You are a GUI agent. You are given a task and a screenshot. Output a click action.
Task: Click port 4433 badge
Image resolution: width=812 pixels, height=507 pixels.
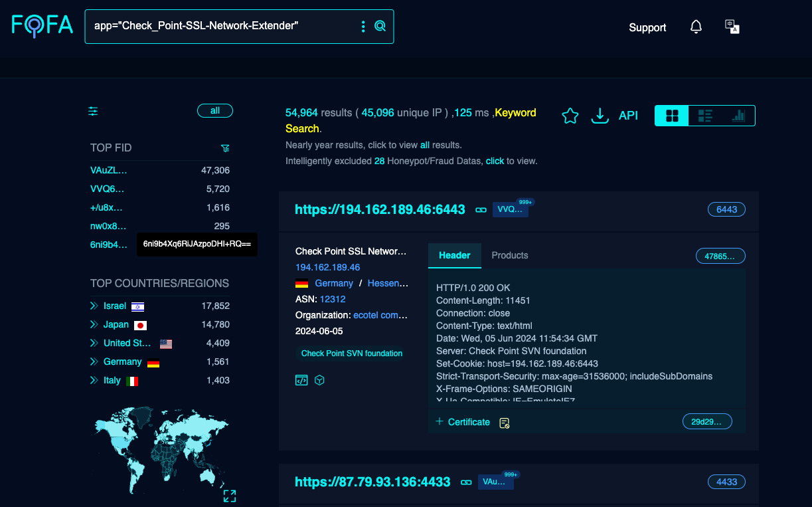(x=727, y=482)
